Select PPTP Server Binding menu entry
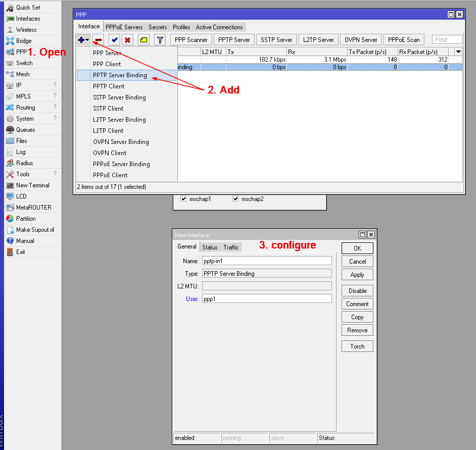 pos(126,75)
